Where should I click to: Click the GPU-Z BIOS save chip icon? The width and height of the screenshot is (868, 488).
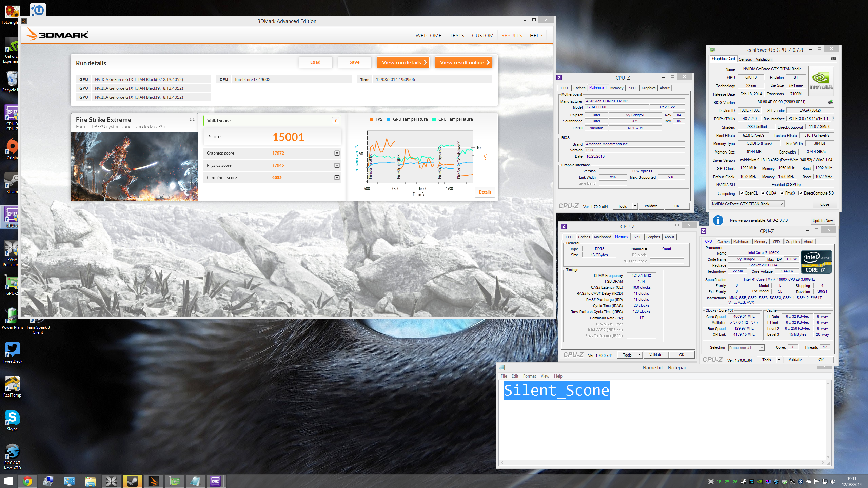[x=830, y=102]
